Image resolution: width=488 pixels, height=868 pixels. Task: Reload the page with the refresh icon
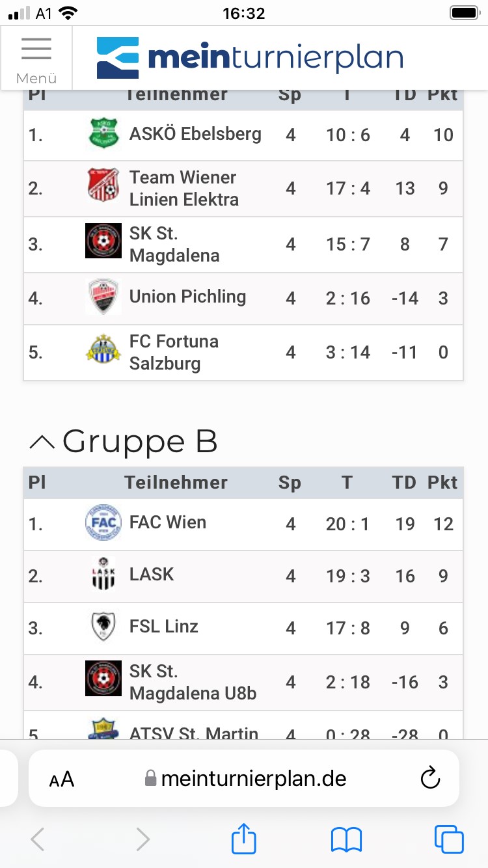[x=430, y=778]
